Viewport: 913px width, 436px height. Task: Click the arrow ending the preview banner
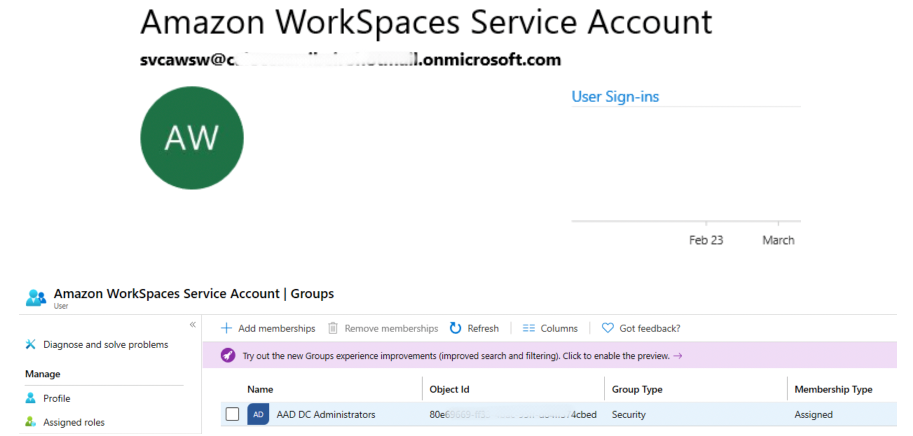[678, 356]
